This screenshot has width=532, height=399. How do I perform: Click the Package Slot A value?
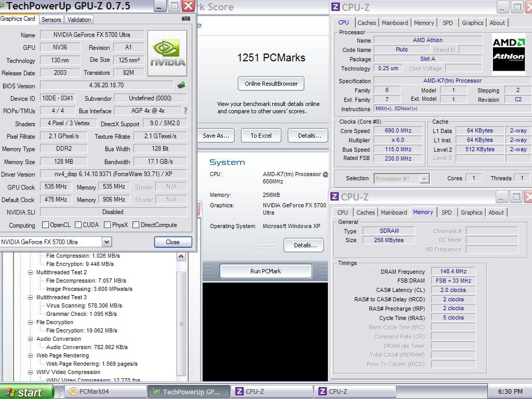point(428,59)
